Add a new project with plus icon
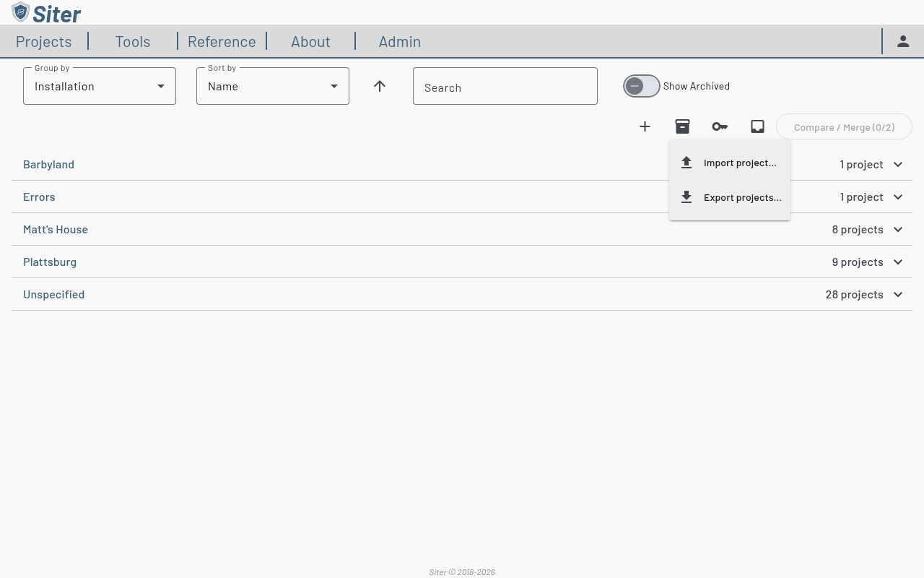This screenshot has width=924, height=578. pyautogui.click(x=645, y=126)
